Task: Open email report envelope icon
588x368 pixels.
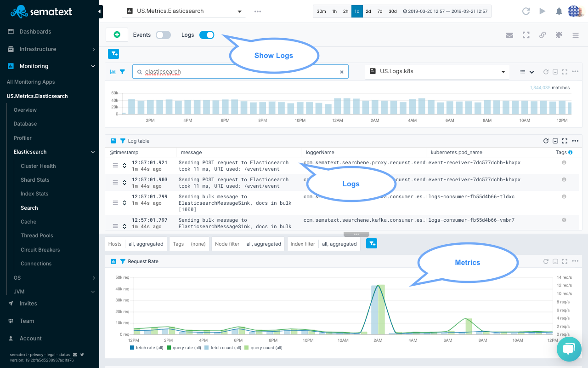Action: (x=509, y=35)
